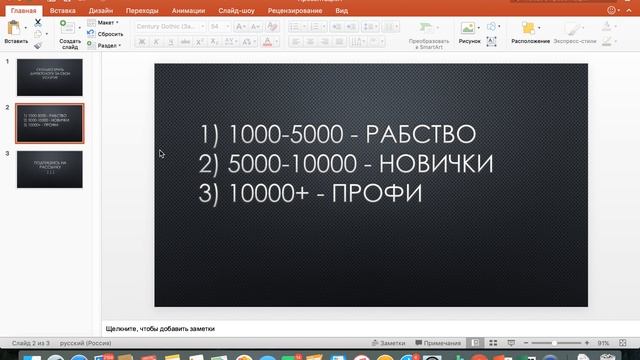The width and height of the screenshot is (640, 360).
Task: Click the center text alignment icon
Action: (x=310, y=42)
